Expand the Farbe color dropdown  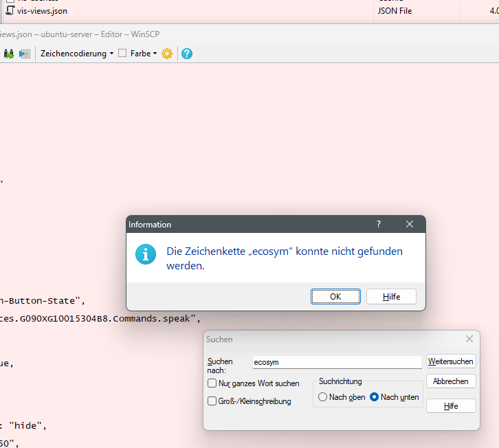[155, 54]
